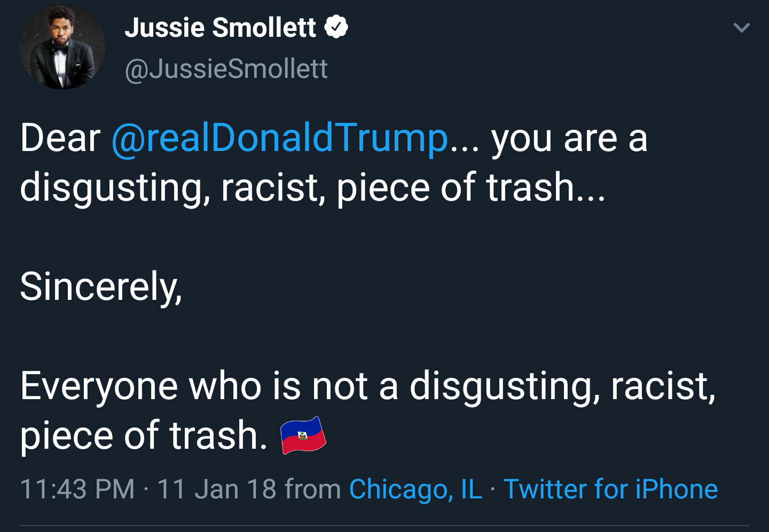Click the "Sincerely," line
This screenshot has height=532, width=769.
tap(101, 287)
